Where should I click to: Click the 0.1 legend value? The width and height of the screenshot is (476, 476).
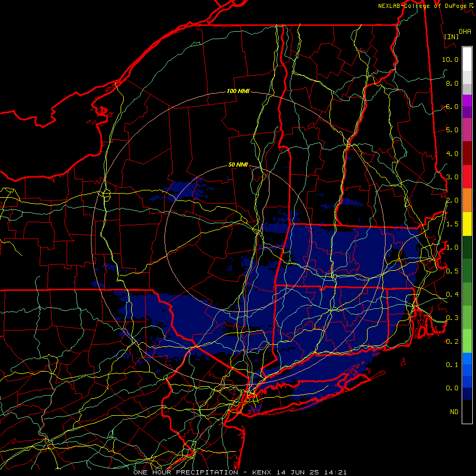click(x=452, y=364)
